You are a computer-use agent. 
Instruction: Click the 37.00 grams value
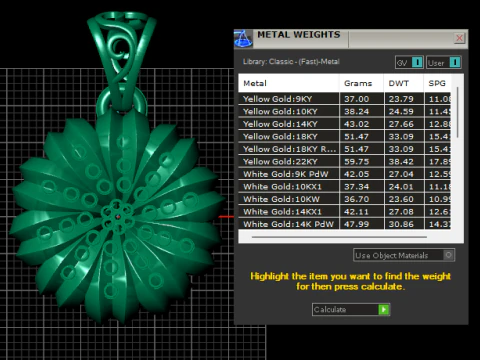357,99
